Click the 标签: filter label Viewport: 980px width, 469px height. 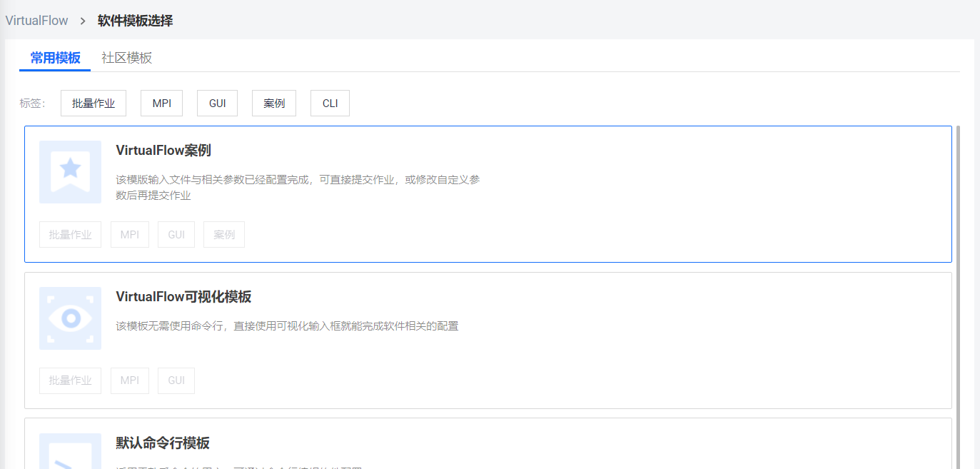click(x=32, y=104)
